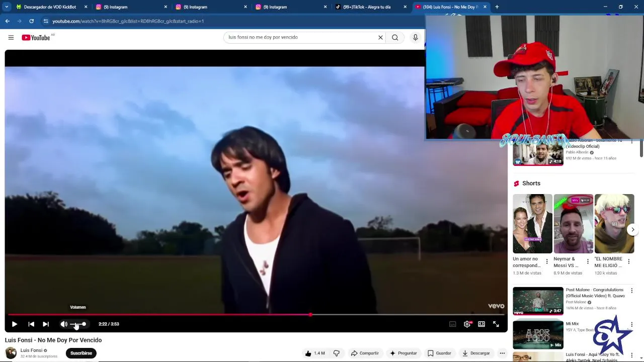
Task: Open more actions three-dot menu under video
Action: pyautogui.click(x=502, y=353)
